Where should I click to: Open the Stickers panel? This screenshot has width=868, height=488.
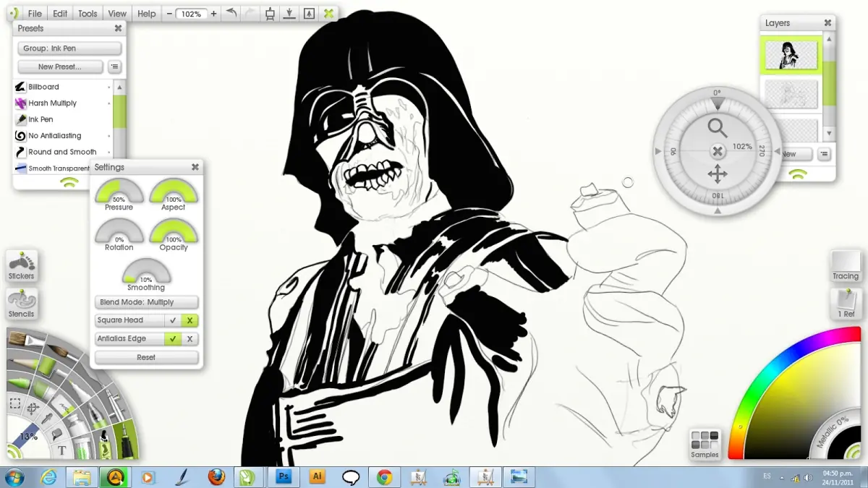(x=21, y=266)
